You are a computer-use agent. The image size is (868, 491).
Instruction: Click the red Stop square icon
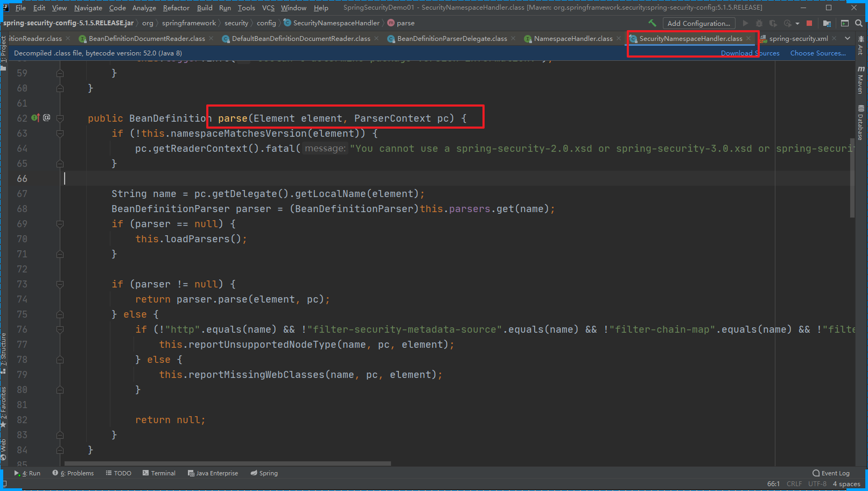coord(809,23)
